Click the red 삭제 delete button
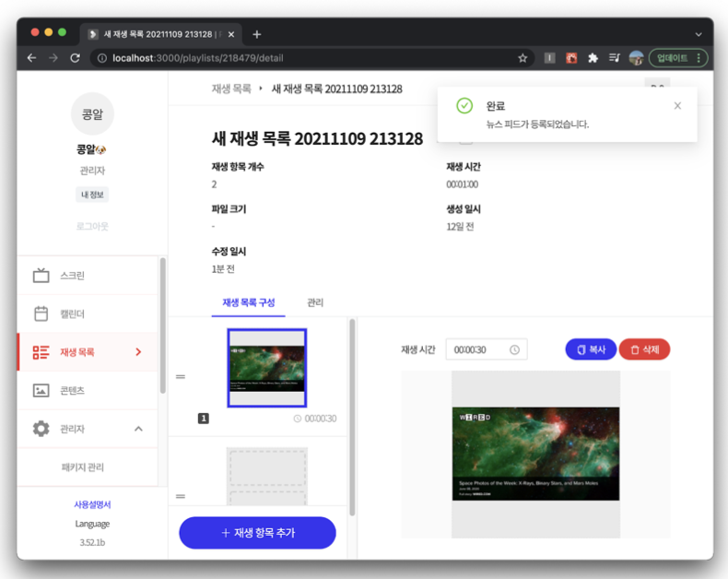This screenshot has height=579, width=728. [x=644, y=349]
